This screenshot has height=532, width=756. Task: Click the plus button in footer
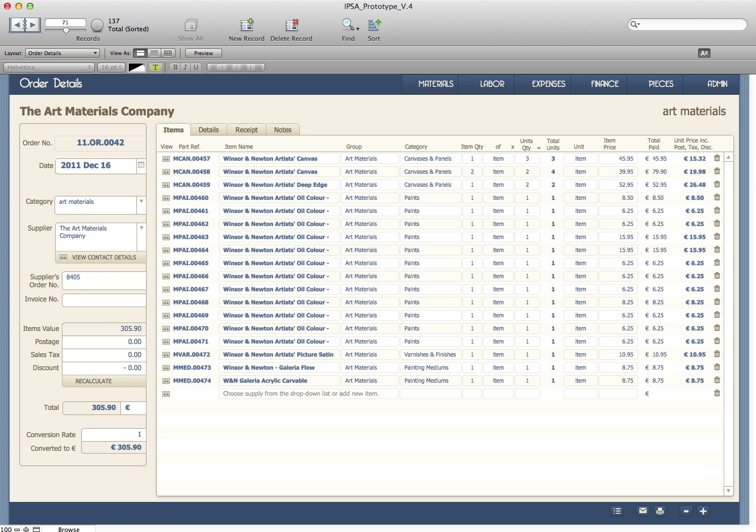coord(703,511)
